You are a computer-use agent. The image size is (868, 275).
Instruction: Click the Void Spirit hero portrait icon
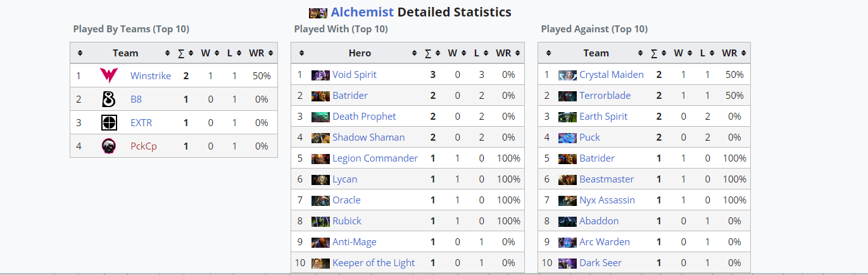pos(320,75)
